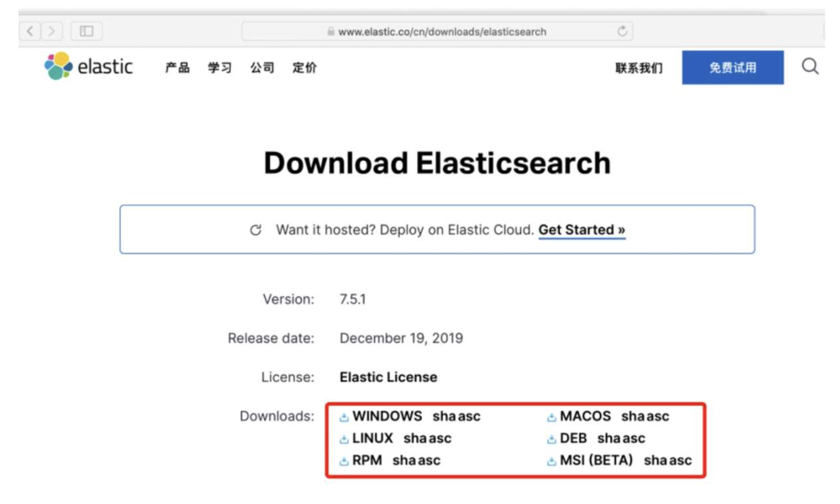The image size is (840, 504).
Task: Click the Downloads: label
Action: tap(277, 417)
